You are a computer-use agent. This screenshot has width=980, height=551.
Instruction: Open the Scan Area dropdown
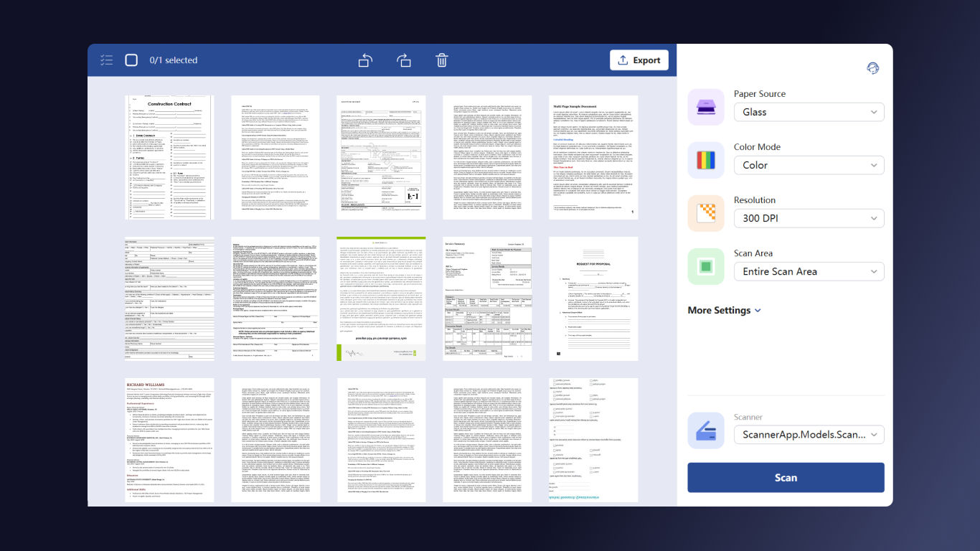pos(809,271)
